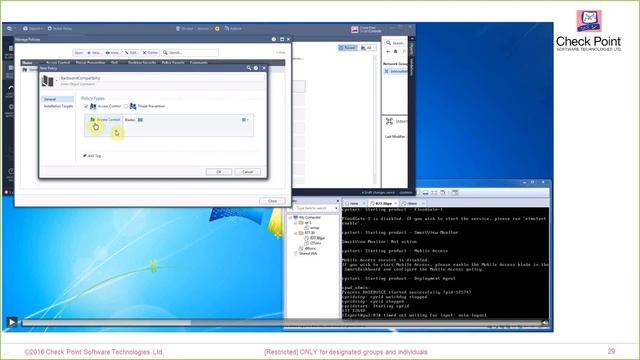Click search icon in New Policy title bar
Screen dimensions: 640x360
click(x=249, y=68)
